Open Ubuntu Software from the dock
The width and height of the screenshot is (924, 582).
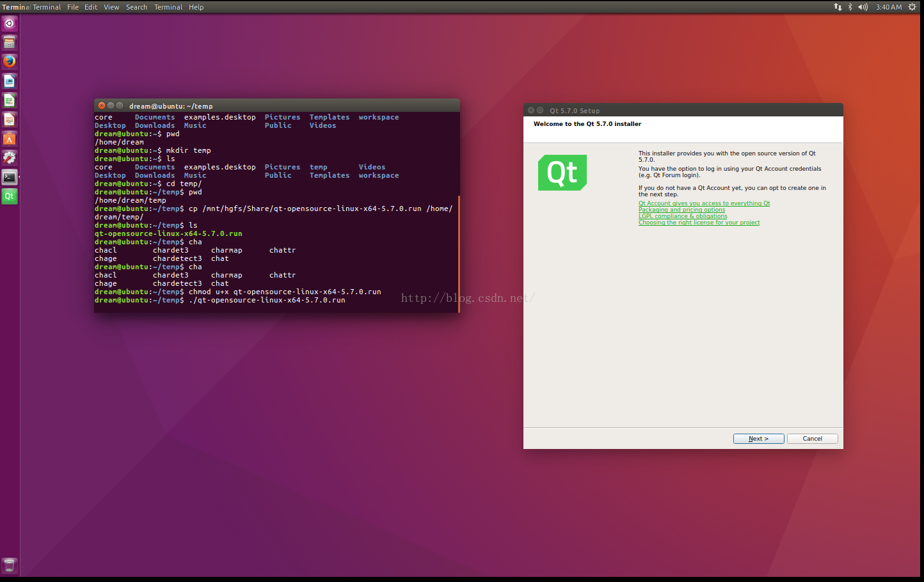[x=10, y=139]
